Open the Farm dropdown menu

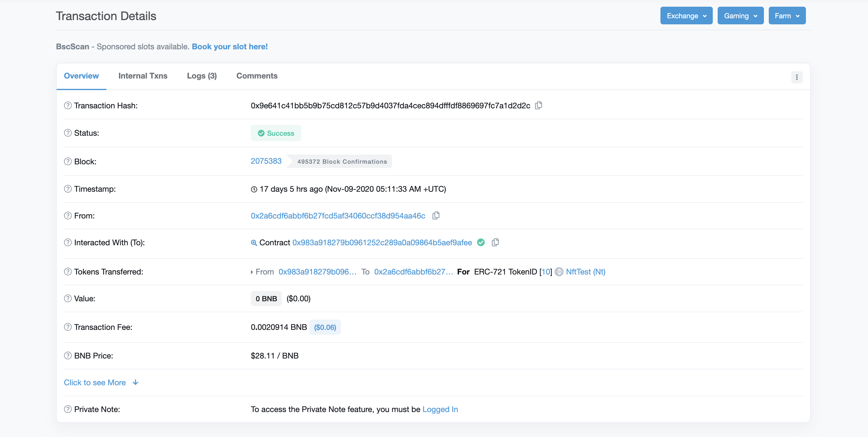pos(787,16)
